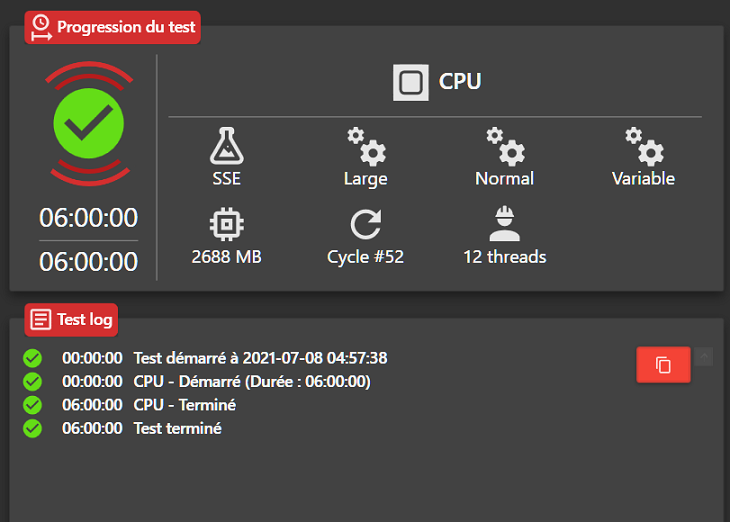Click the Cycle #52 refresh icon
730x522 pixels.
tap(366, 224)
